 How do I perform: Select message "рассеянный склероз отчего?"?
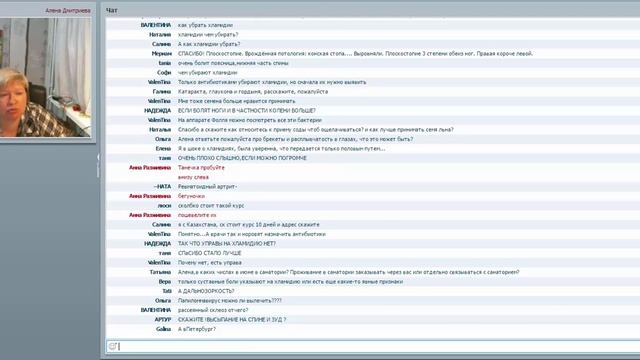click(x=213, y=310)
